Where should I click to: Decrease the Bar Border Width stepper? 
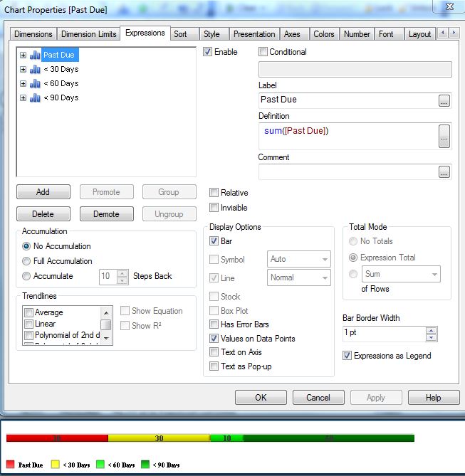[432, 337]
